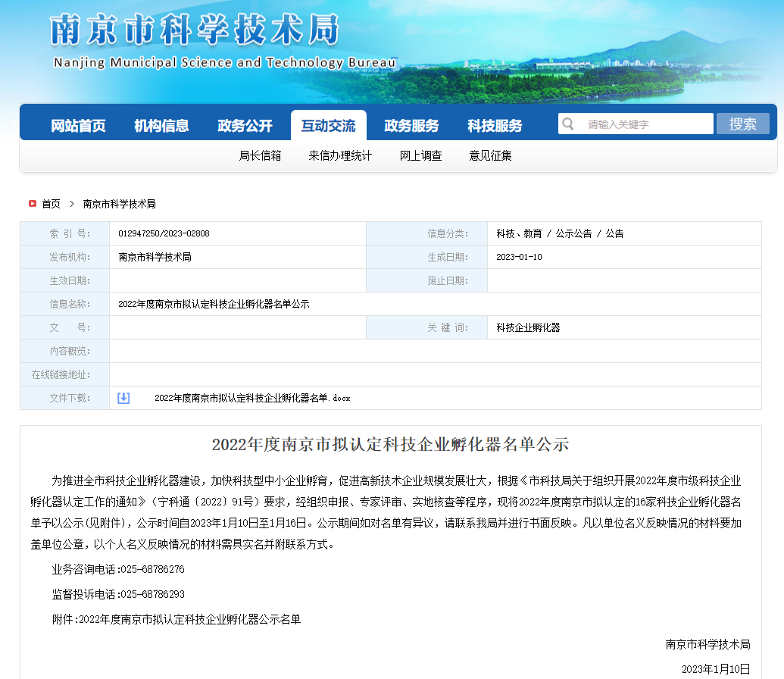Click the 监督投诉电话 line
The height and width of the screenshot is (679, 784).
pos(118,594)
